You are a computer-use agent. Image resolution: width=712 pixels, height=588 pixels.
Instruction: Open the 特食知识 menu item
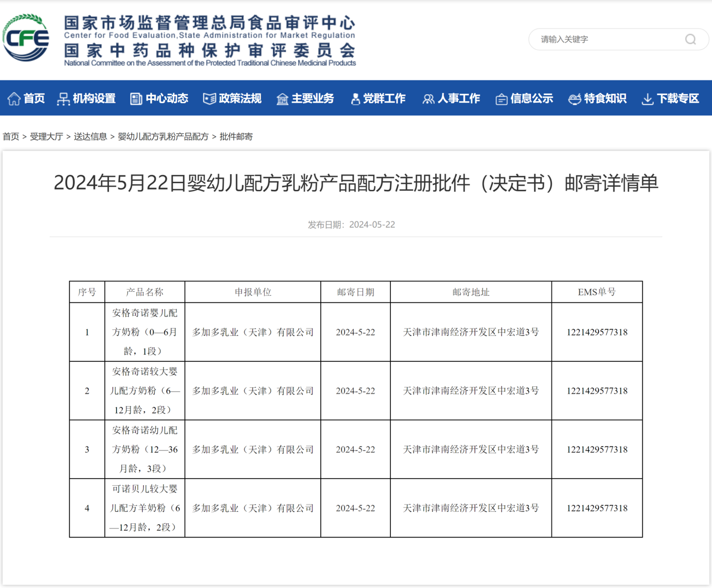tap(605, 98)
